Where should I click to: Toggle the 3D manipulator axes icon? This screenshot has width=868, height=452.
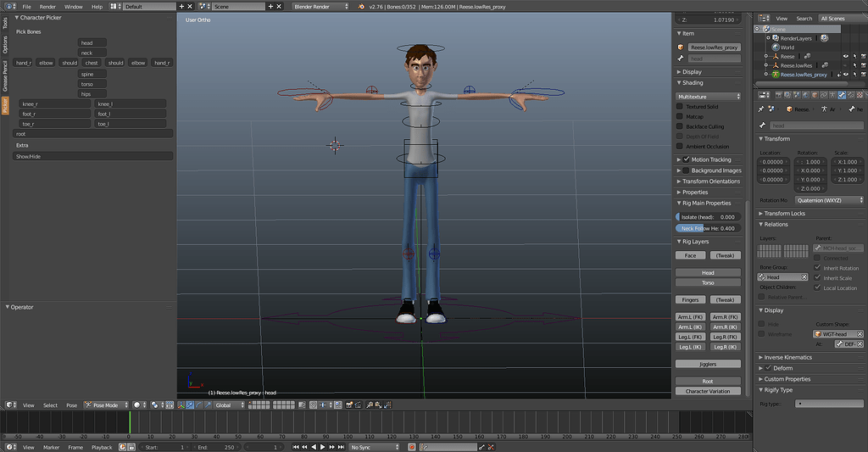(x=181, y=405)
